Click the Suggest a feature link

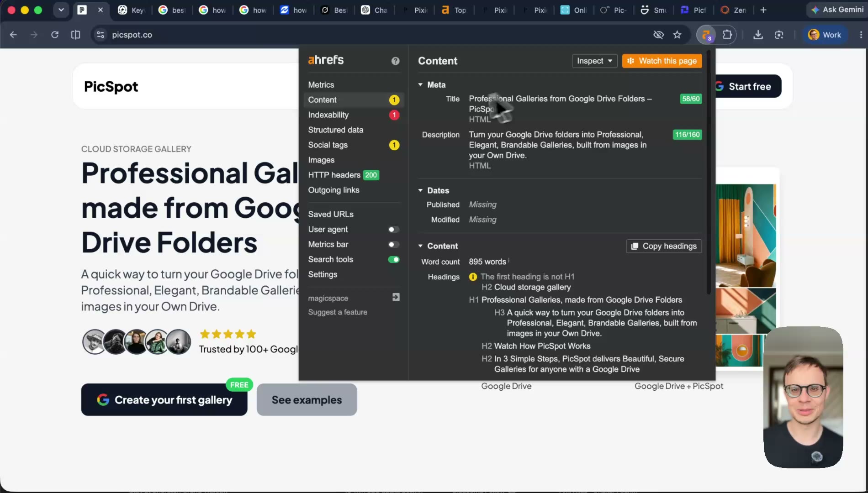[x=338, y=312]
